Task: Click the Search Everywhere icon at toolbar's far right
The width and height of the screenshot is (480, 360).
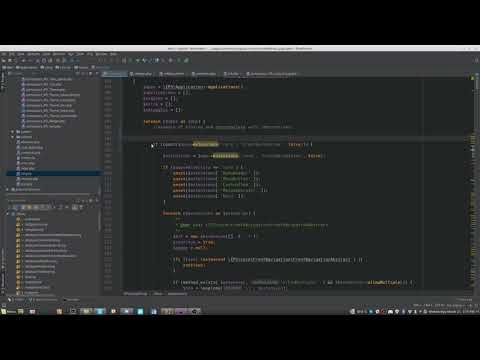Action: [476, 60]
